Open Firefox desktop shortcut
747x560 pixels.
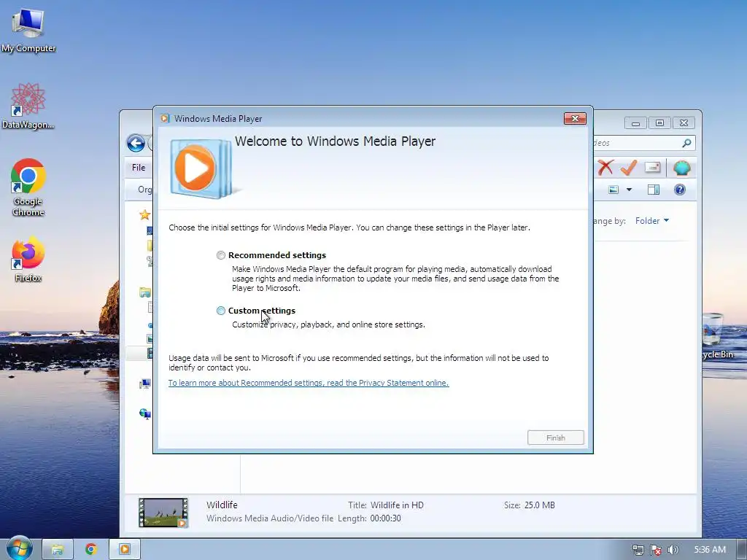[28, 259]
